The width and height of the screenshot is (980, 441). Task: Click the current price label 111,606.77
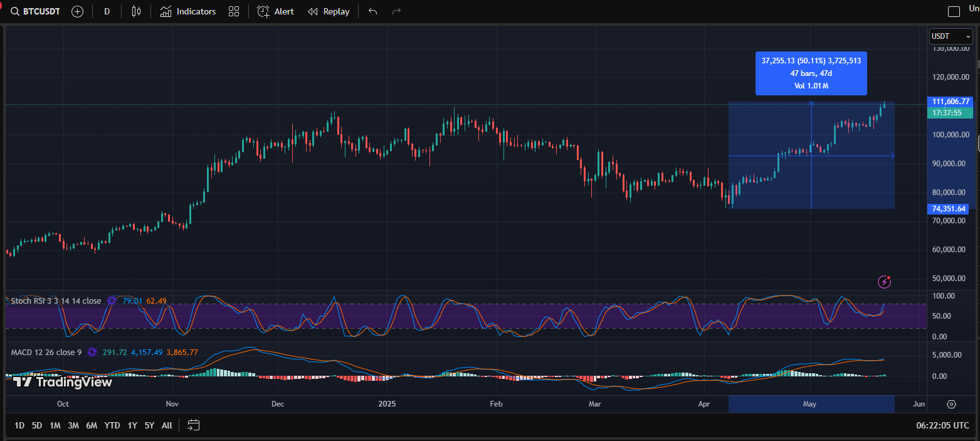pos(951,101)
